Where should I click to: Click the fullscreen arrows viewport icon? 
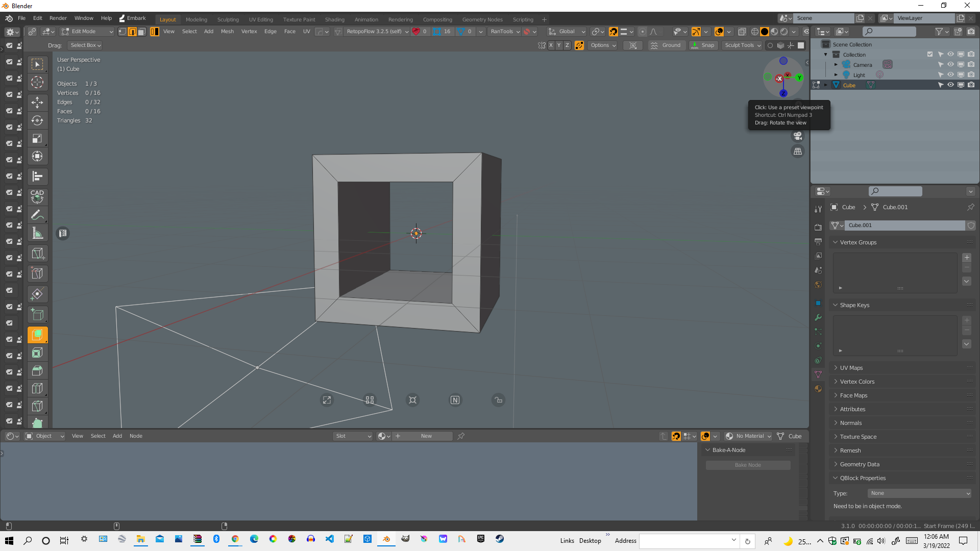point(327,400)
